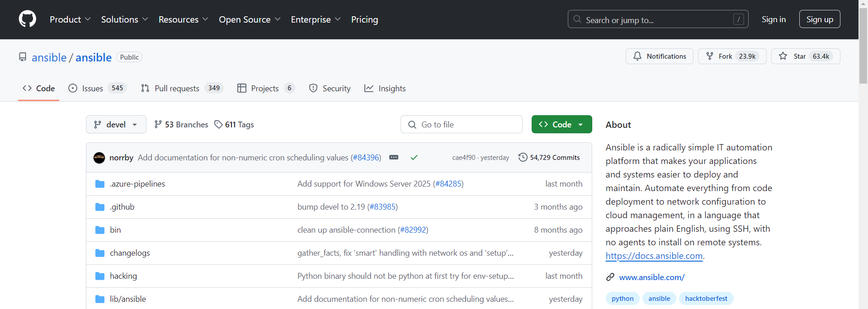This screenshot has height=309, width=868.
Task: Open the Pricing page
Action: [x=364, y=19]
